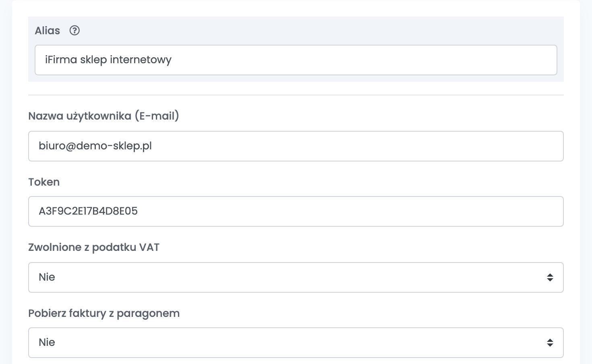Click the Alias help question-mark icon
This screenshot has height=364, width=592.
click(75, 31)
